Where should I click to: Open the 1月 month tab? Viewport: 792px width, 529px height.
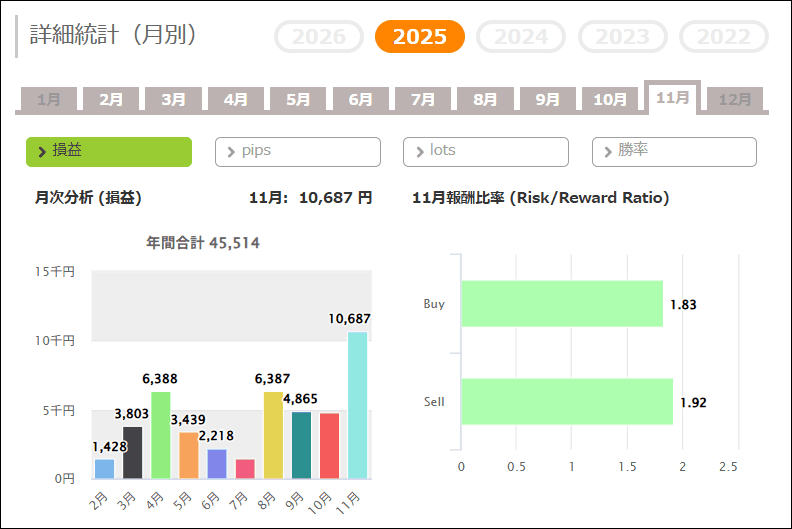click(49, 100)
